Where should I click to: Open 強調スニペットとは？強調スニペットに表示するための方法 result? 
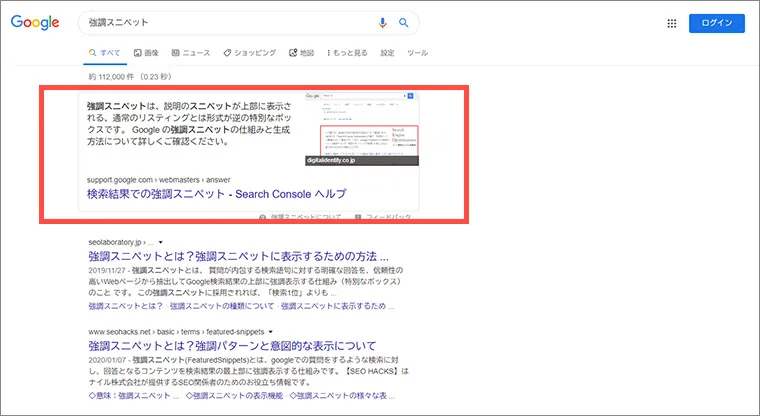coord(238,256)
